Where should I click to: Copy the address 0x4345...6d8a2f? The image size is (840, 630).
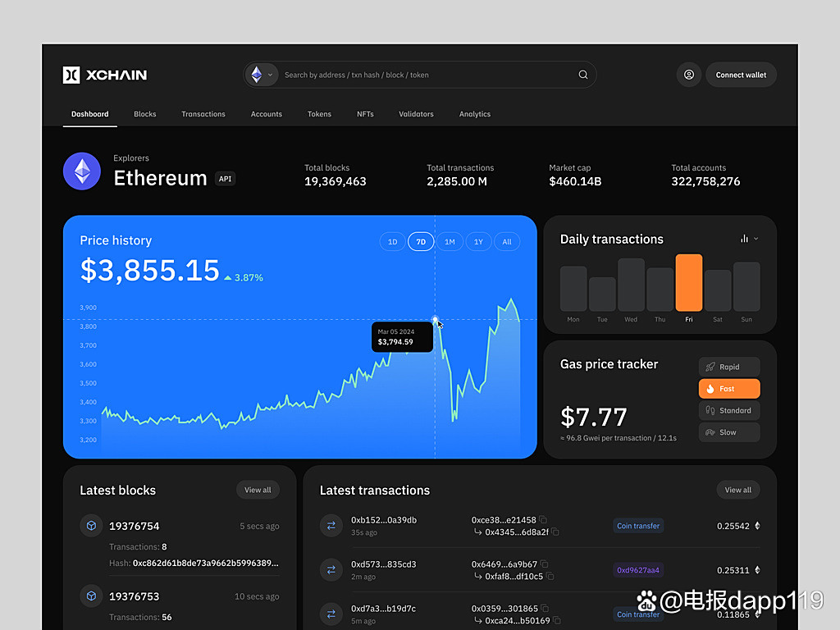[555, 532]
